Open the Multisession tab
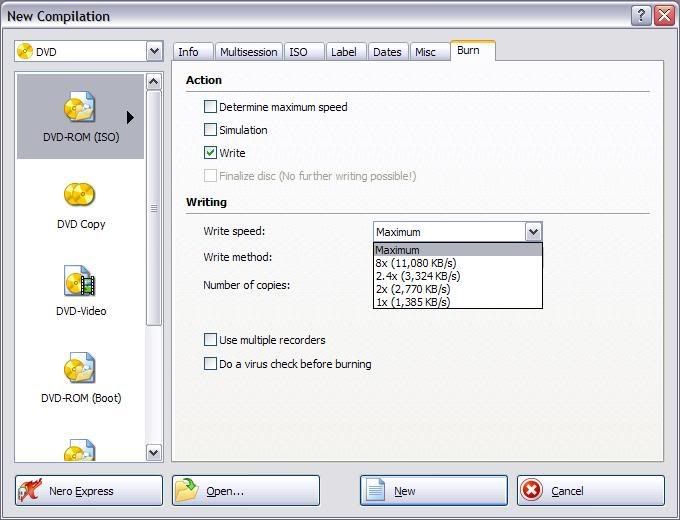Viewport: 680px width, 520px height. 248,52
